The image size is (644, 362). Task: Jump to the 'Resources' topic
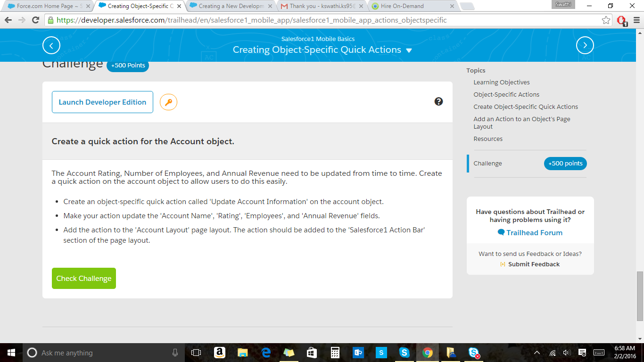pos(488,139)
